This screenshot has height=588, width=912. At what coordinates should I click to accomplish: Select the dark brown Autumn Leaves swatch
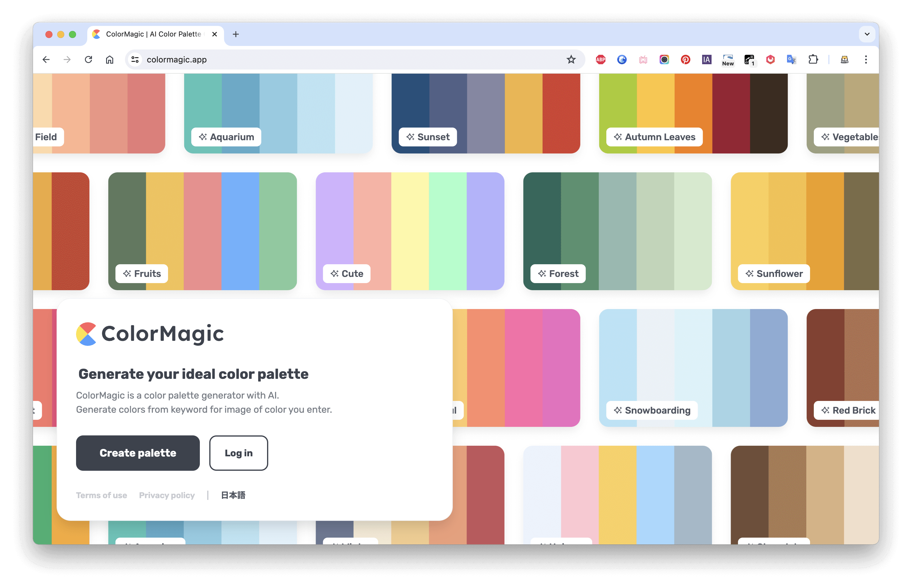point(769,113)
